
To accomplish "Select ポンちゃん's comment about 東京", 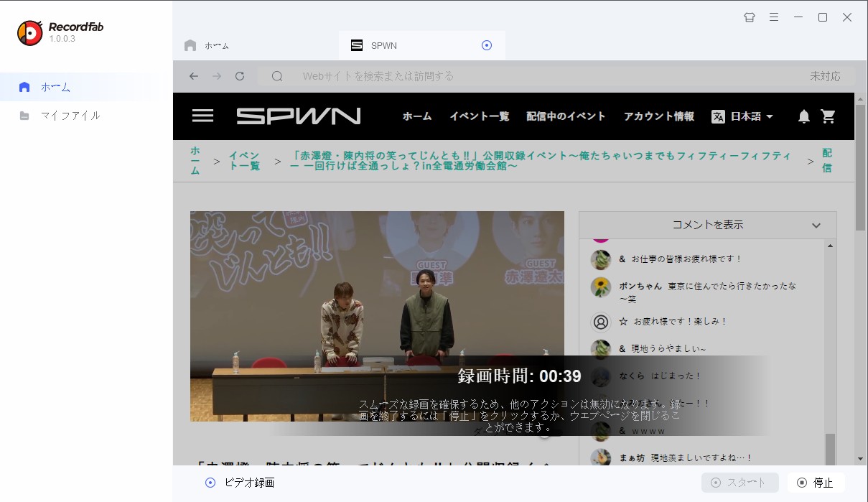I will (707, 292).
